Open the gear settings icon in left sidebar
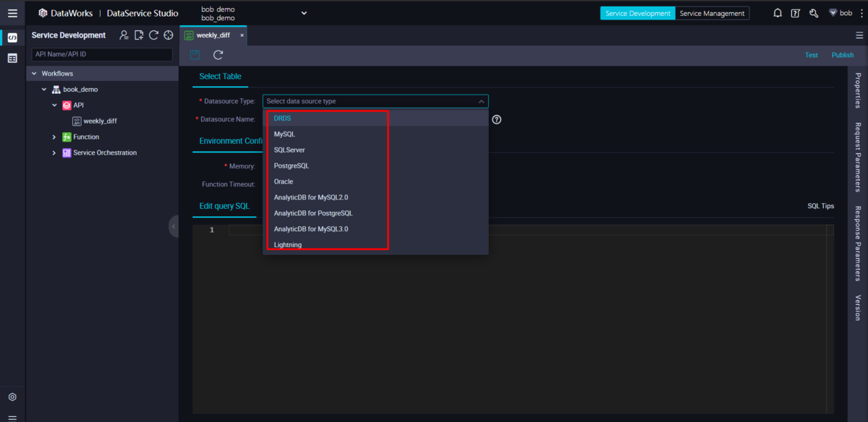The image size is (868, 422). pyautogui.click(x=12, y=397)
